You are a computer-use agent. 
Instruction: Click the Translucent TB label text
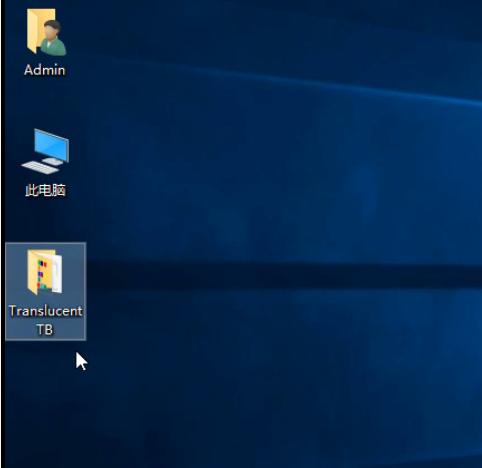pyautogui.click(x=45, y=320)
